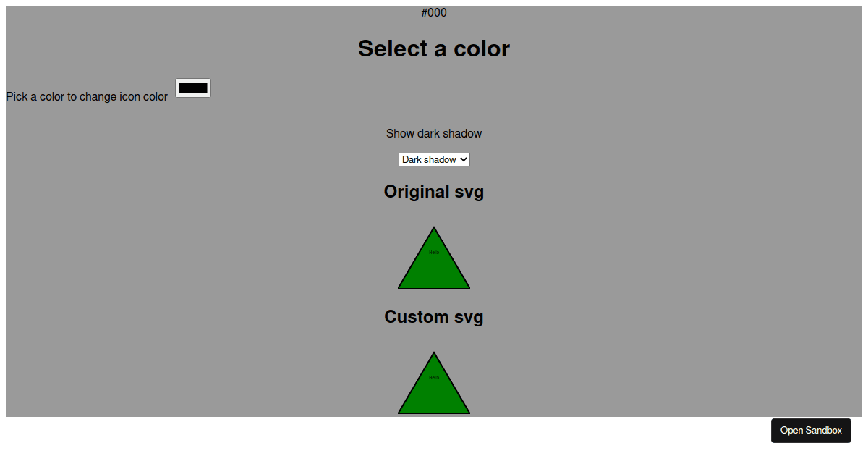868x456 pixels.
Task: Click the top apex of the Original svg triangle
Action: click(x=434, y=229)
